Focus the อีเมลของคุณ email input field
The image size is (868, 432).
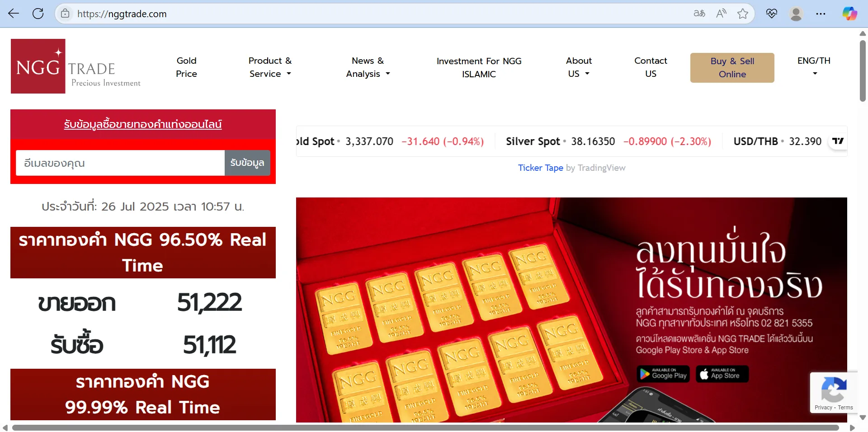click(x=120, y=163)
